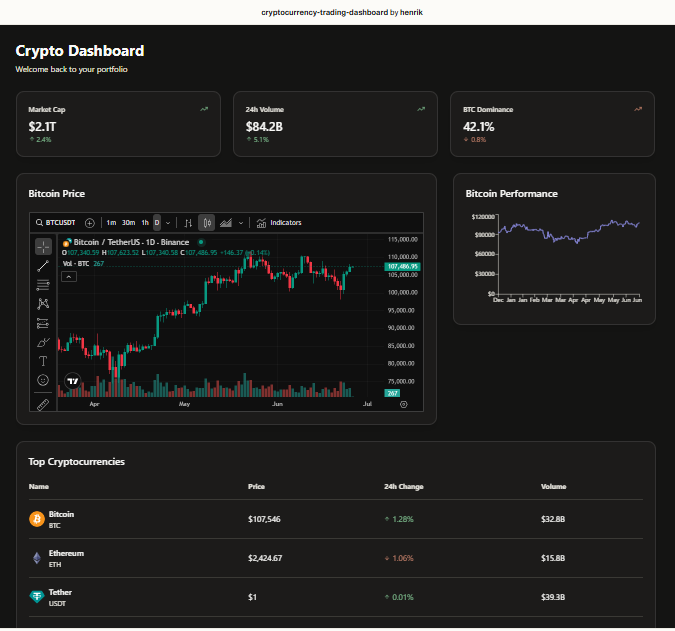675x631 pixels.
Task: Click the green market open status dot
Action: pos(201,242)
